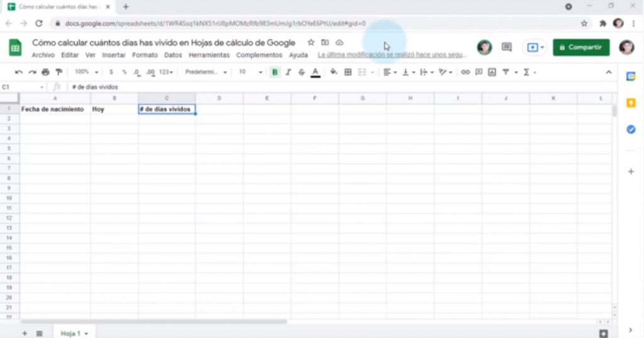Toggle strikethrough formatting

pos(301,72)
